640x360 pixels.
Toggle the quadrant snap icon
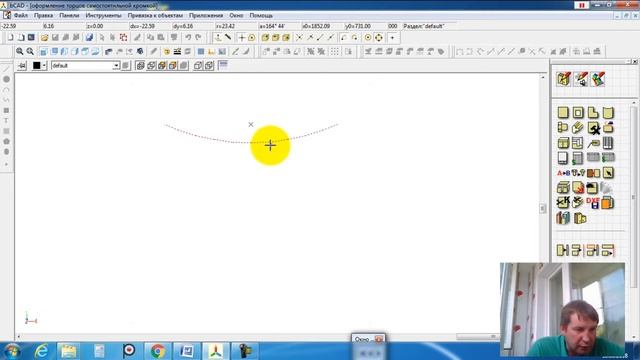pos(378,38)
